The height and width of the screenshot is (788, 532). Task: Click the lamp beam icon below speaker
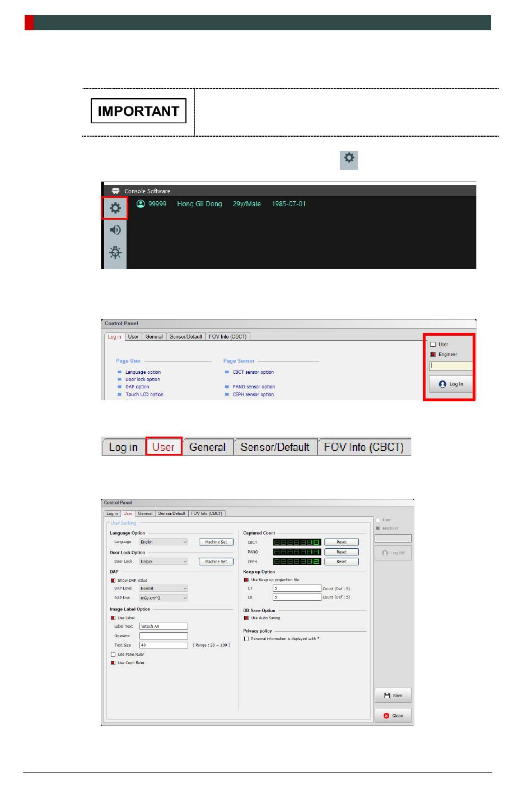(115, 252)
